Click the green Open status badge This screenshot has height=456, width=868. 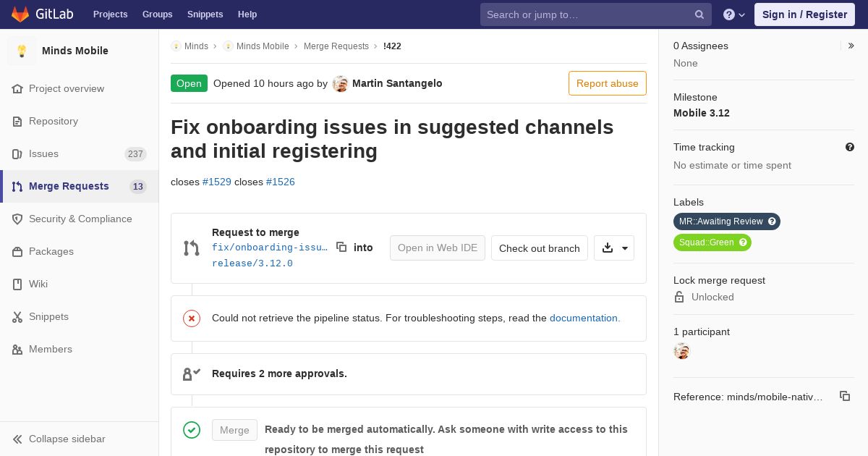point(189,83)
